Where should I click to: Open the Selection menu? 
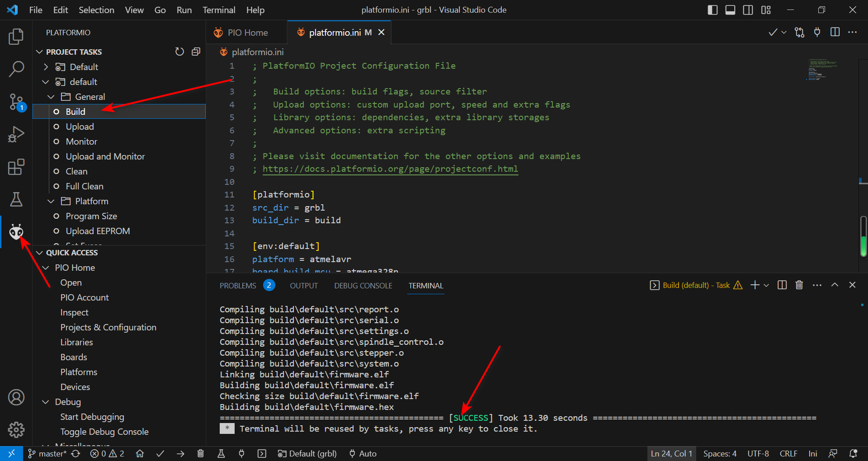point(96,10)
